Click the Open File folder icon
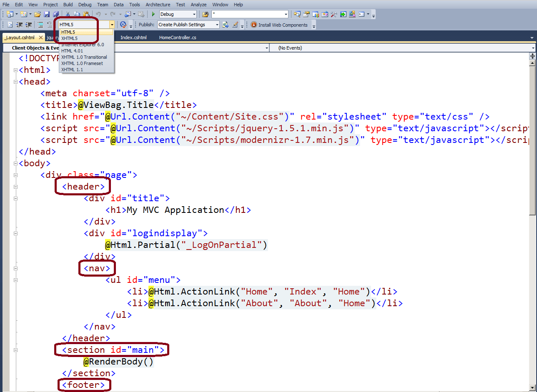Viewport: 537px width, 392px height. coord(38,14)
